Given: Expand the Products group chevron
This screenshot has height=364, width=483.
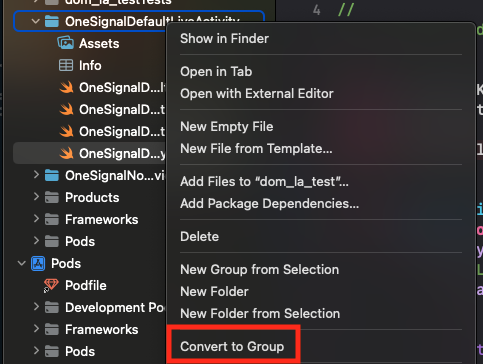Looking at the screenshot, I should [36, 197].
